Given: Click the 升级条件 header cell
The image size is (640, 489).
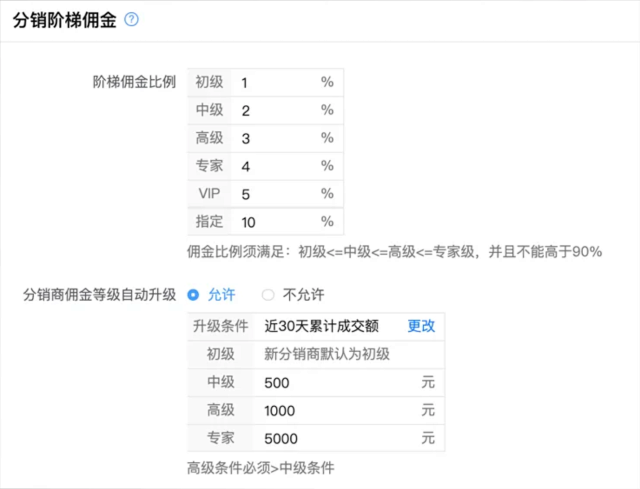Looking at the screenshot, I should pos(220,326).
